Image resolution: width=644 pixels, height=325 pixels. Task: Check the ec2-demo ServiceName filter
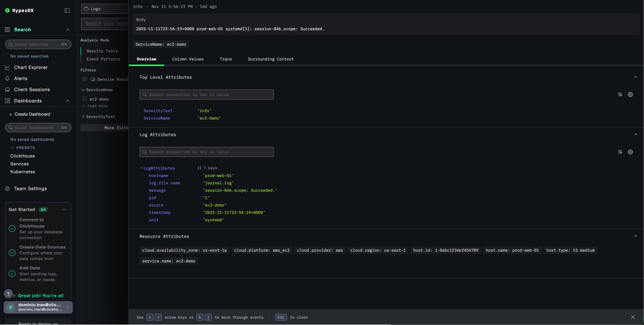pyautogui.click(x=85, y=99)
